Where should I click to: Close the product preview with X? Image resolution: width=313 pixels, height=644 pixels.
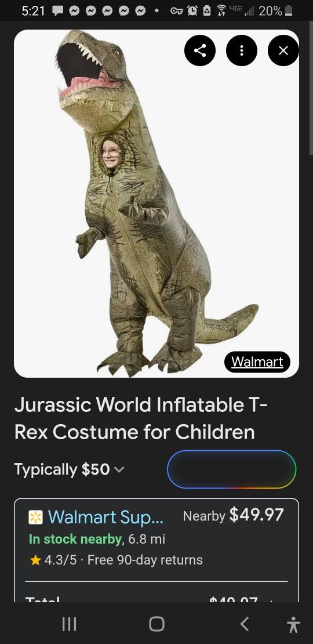coord(283,50)
